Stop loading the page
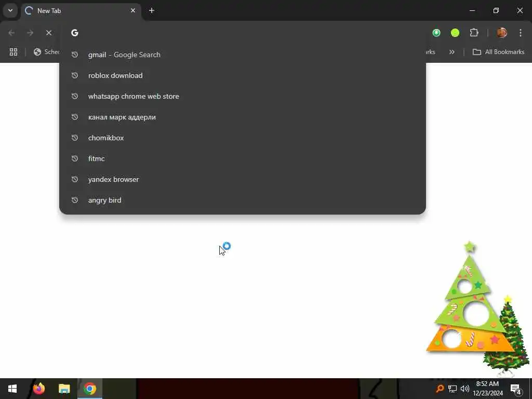Image resolution: width=532 pixels, height=399 pixels. [x=49, y=33]
